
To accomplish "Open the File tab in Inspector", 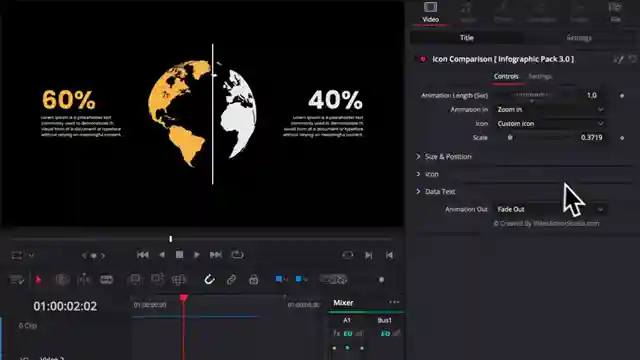I will pos(615,12).
